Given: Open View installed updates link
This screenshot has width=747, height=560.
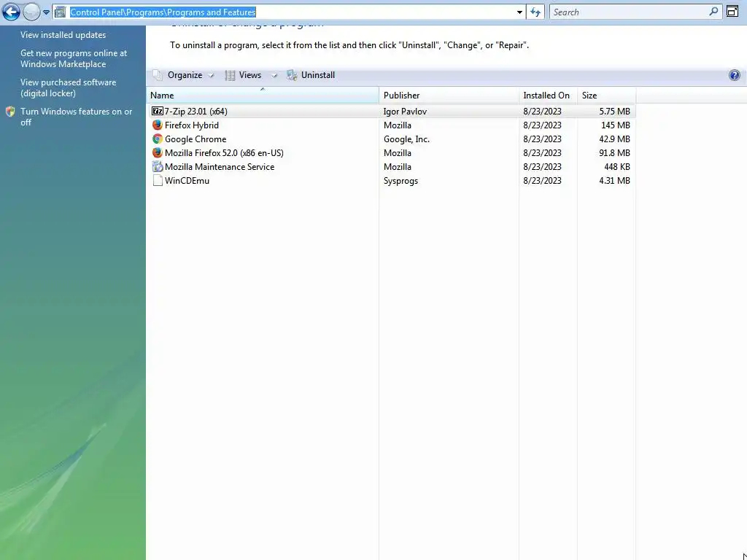Looking at the screenshot, I should click(x=63, y=35).
